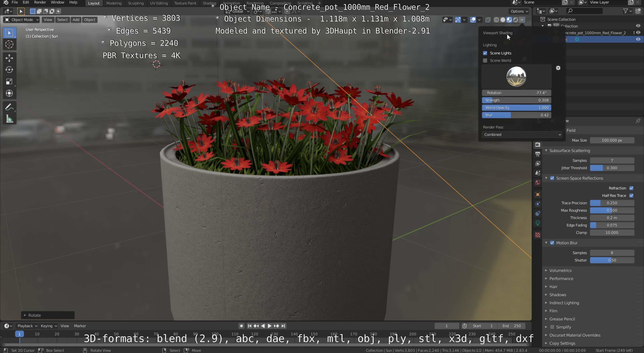
Task: Open the Object Data light properties tab
Action: [538, 223]
